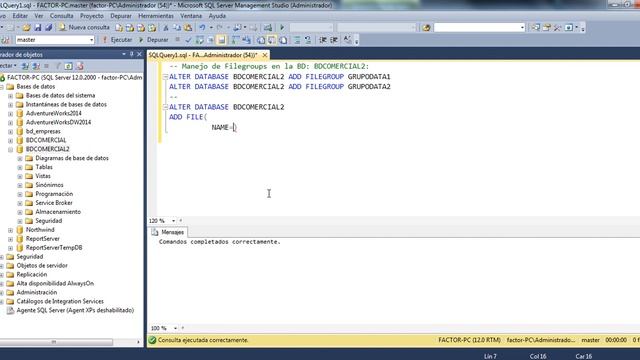Viewport: 640px width, 360px height.
Task: Open the editor 120 % zoom dropdown
Action: point(173,221)
